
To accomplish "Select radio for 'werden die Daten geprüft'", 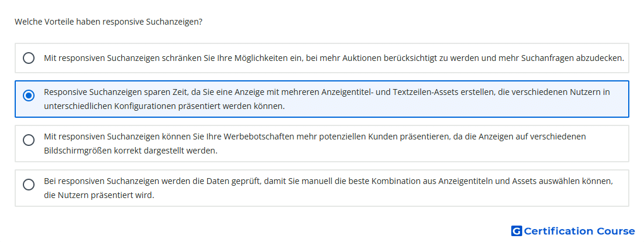I will (x=29, y=185).
